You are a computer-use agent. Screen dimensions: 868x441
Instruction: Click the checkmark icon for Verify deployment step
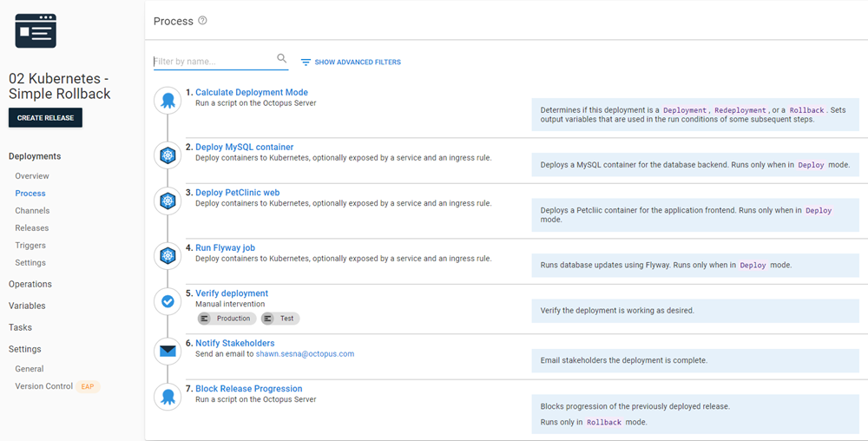pyautogui.click(x=168, y=301)
